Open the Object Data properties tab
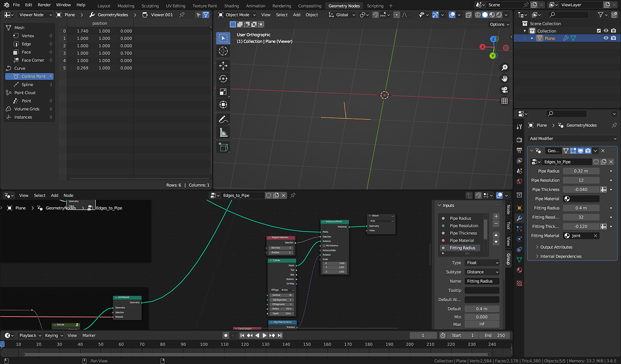621x364 pixels. point(519,260)
